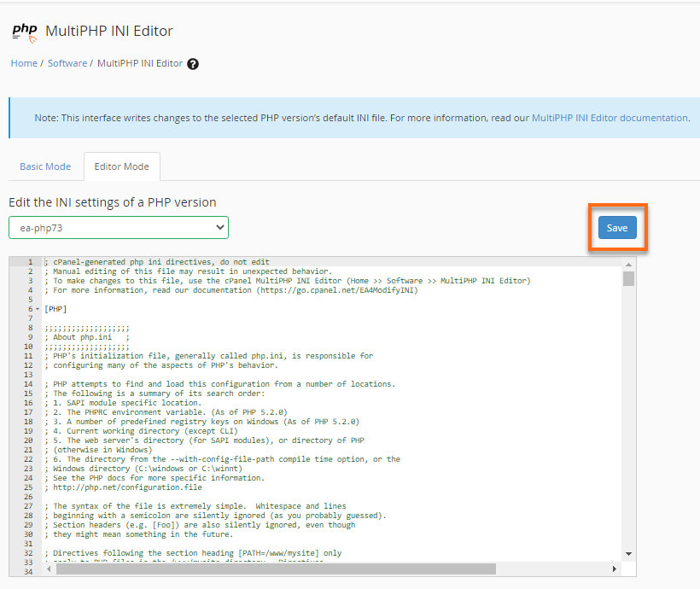Select the Editor Mode tab
Image resolution: width=700 pixels, height=589 pixels.
pos(121,166)
